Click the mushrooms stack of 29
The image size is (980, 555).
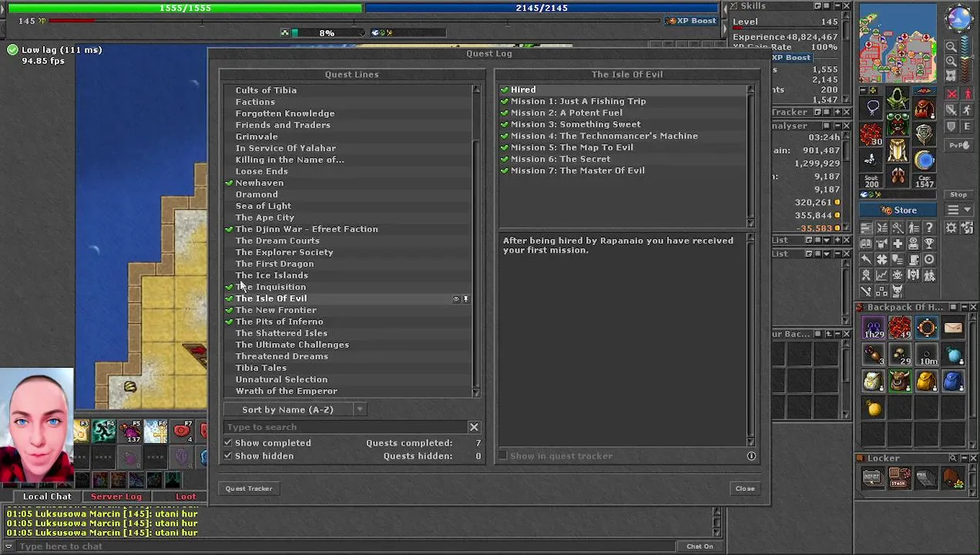click(899, 355)
